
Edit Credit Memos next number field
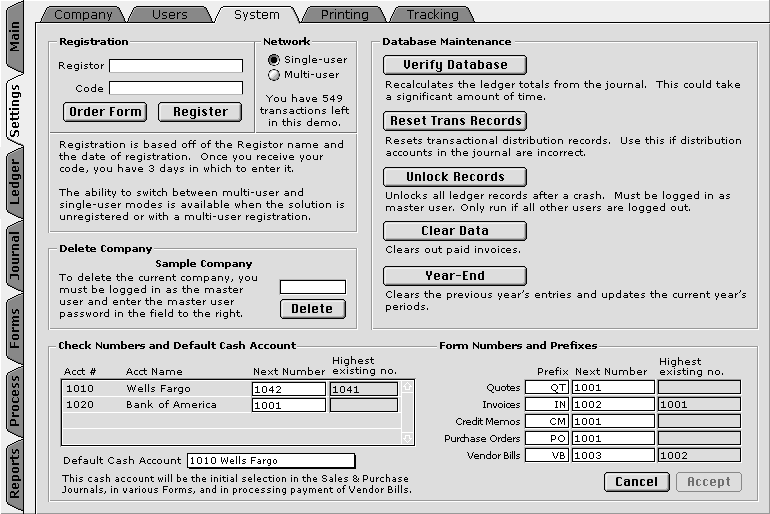coord(613,421)
